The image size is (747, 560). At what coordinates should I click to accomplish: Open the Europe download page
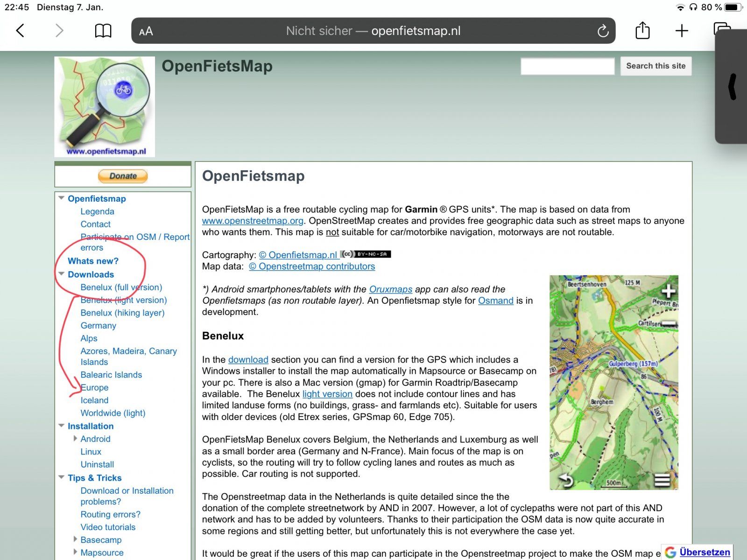click(94, 387)
